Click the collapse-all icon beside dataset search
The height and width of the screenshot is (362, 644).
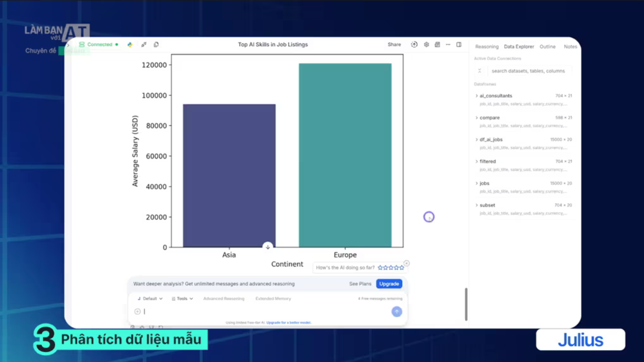point(480,71)
